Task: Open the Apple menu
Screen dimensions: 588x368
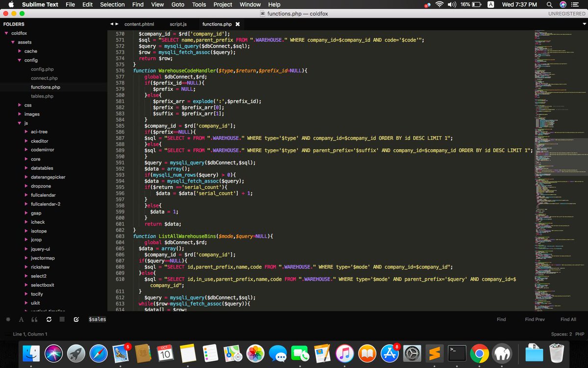Action: tap(11, 4)
